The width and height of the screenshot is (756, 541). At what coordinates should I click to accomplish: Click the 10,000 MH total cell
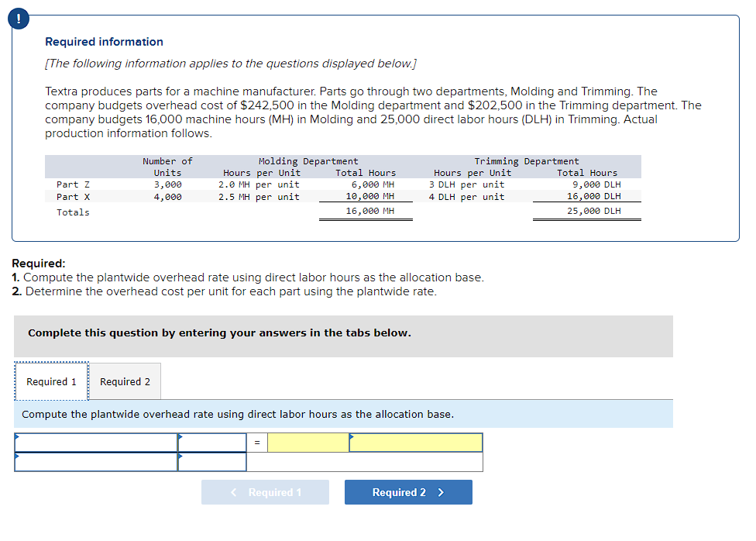click(369, 196)
